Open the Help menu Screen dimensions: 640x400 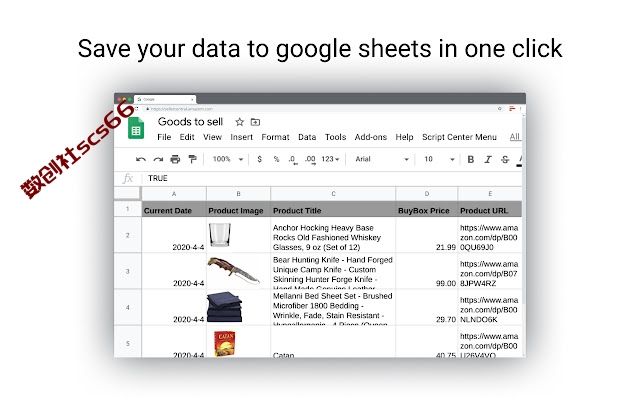pyautogui.click(x=404, y=137)
